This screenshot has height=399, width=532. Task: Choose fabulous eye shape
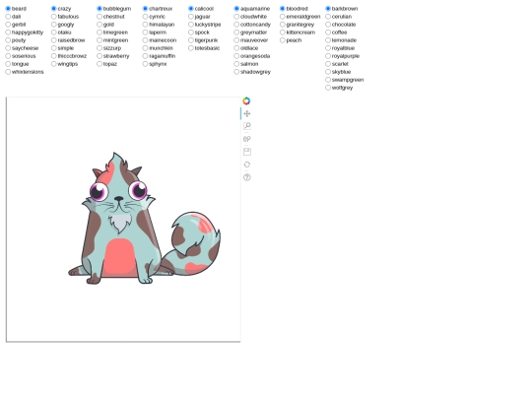(x=54, y=17)
